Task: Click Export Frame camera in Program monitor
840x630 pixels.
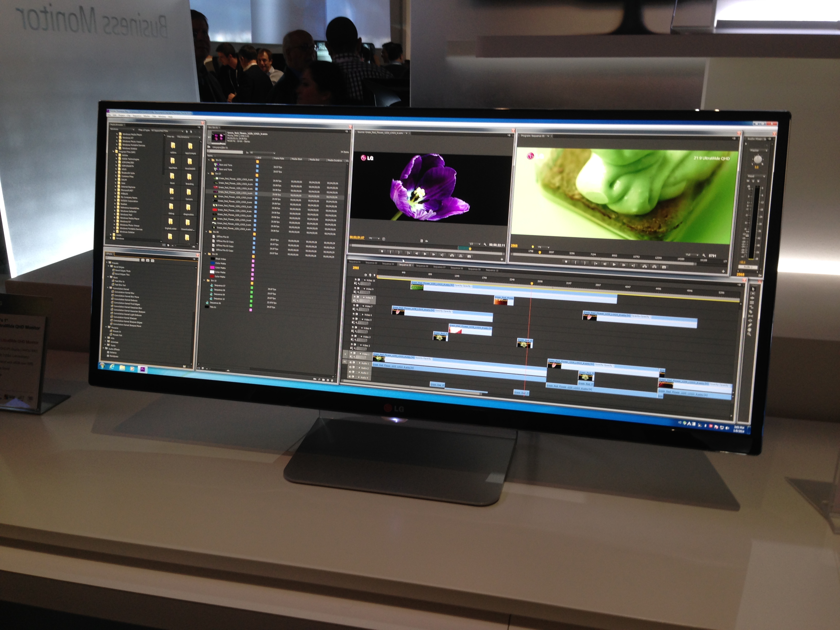Action: 664,267
